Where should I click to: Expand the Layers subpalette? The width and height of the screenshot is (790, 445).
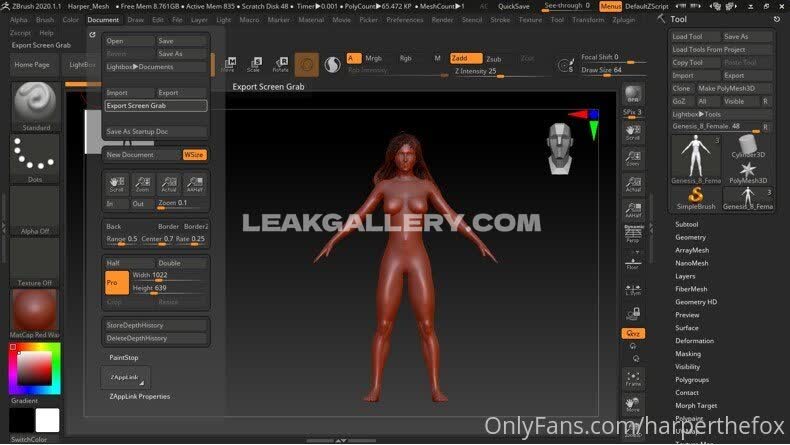pos(685,276)
